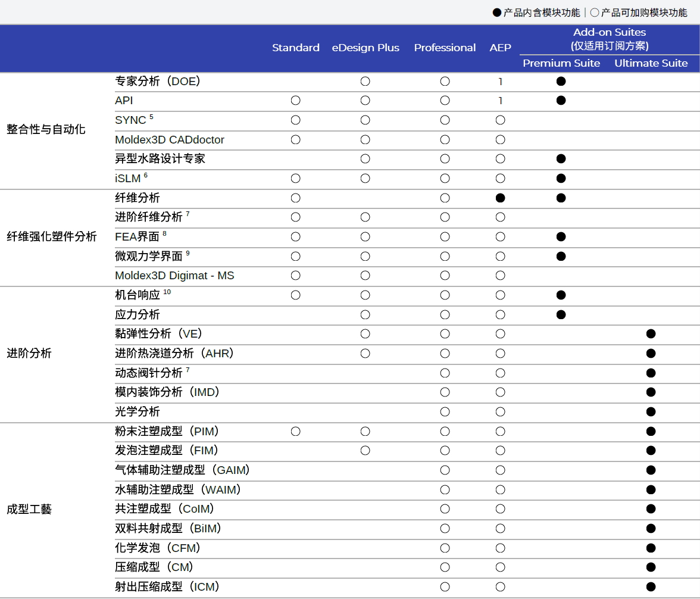Click the filled circle for 专家分析 (DOE) under Premium Suite
The image size is (700, 599).
click(561, 82)
